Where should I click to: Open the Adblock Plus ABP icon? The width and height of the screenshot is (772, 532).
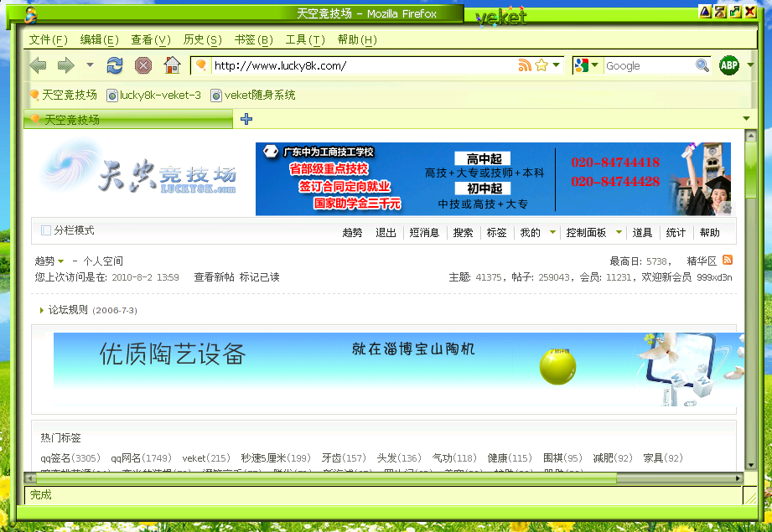coord(729,65)
